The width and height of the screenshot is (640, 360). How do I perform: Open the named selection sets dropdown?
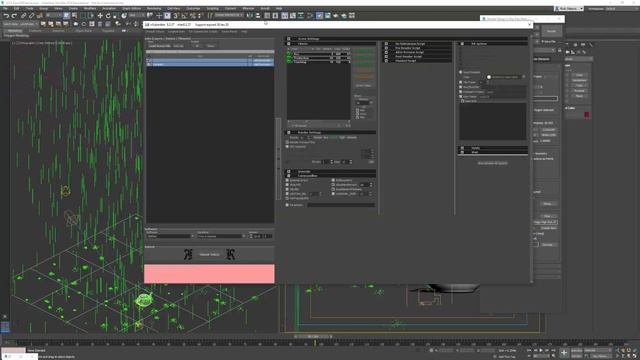[229, 16]
